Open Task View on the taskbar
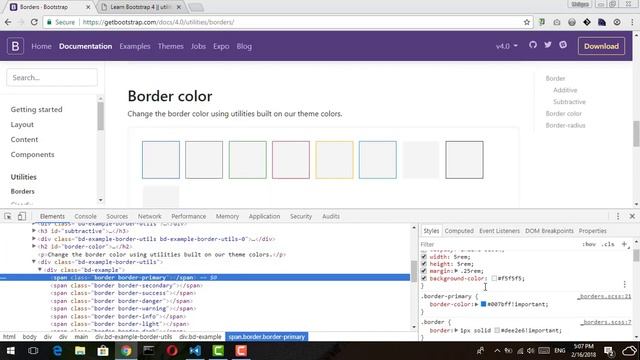Screen dimensions: 640x360 click(x=33, y=351)
